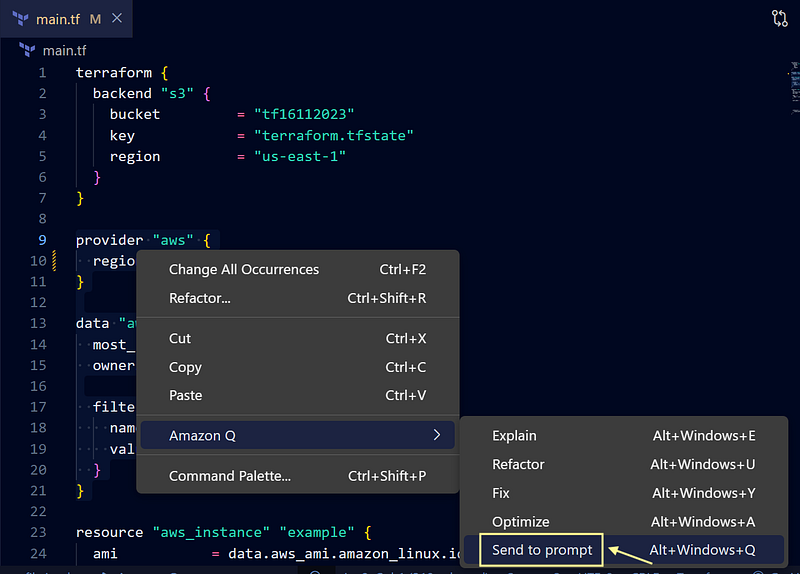Click the "aws_instance" resource type string

tap(211, 533)
